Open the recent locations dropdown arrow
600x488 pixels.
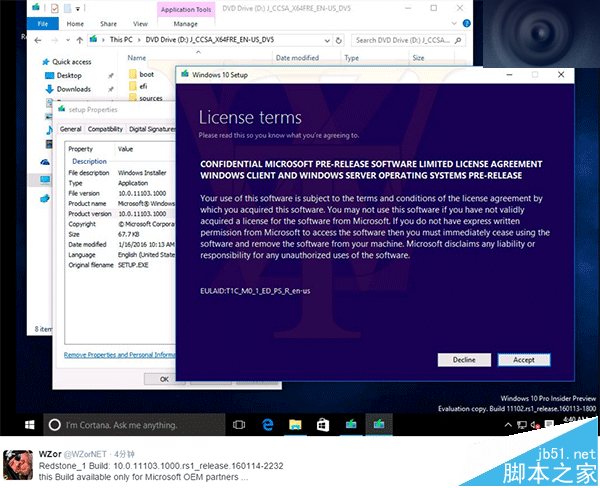(65, 40)
